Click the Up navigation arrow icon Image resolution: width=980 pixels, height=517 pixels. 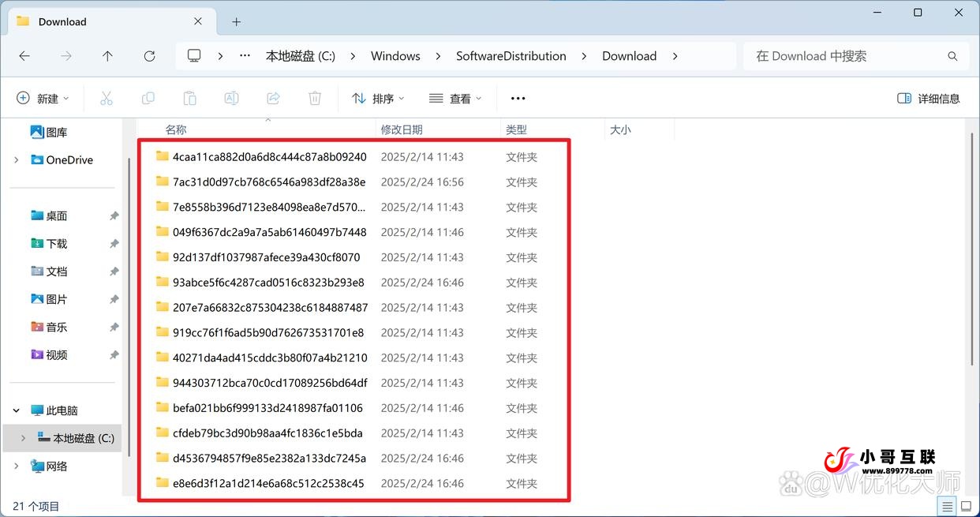click(x=108, y=55)
